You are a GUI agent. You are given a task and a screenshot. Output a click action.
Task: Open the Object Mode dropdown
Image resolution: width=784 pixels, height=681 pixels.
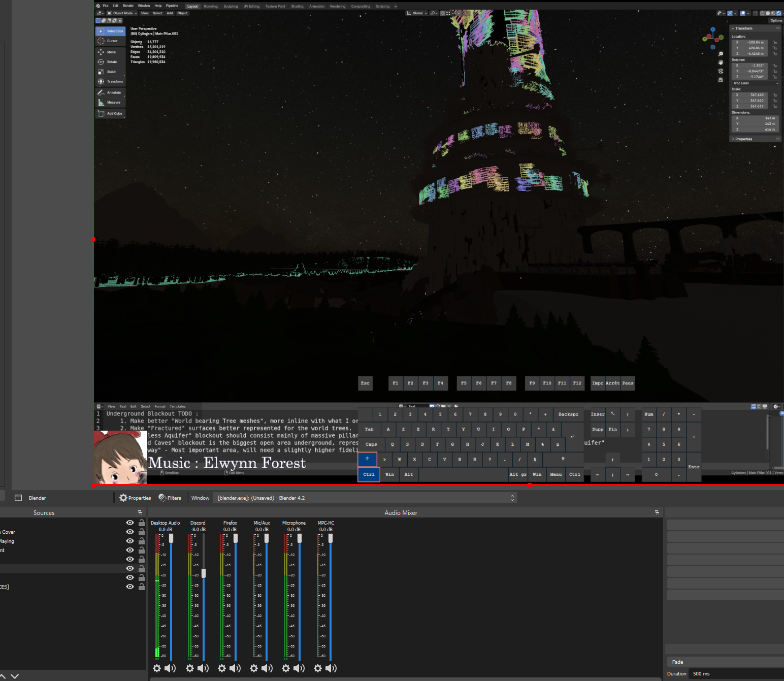click(122, 13)
